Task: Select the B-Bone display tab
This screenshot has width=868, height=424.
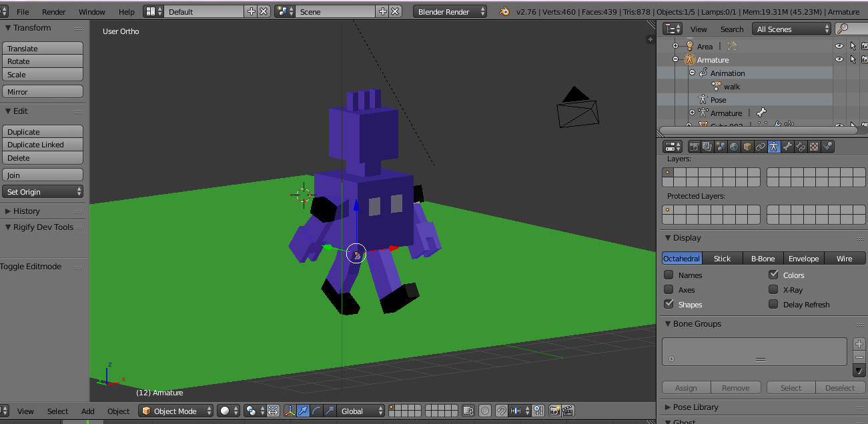Action: 763,259
